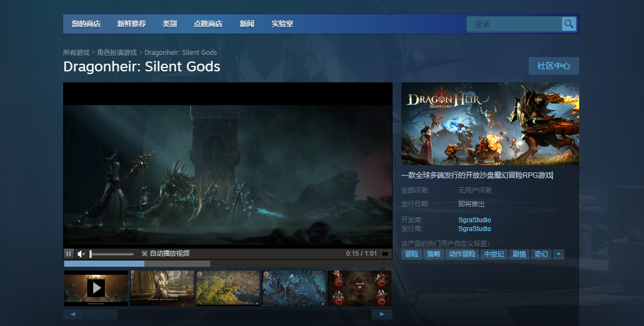Open the 新闻 menu item

tap(247, 24)
